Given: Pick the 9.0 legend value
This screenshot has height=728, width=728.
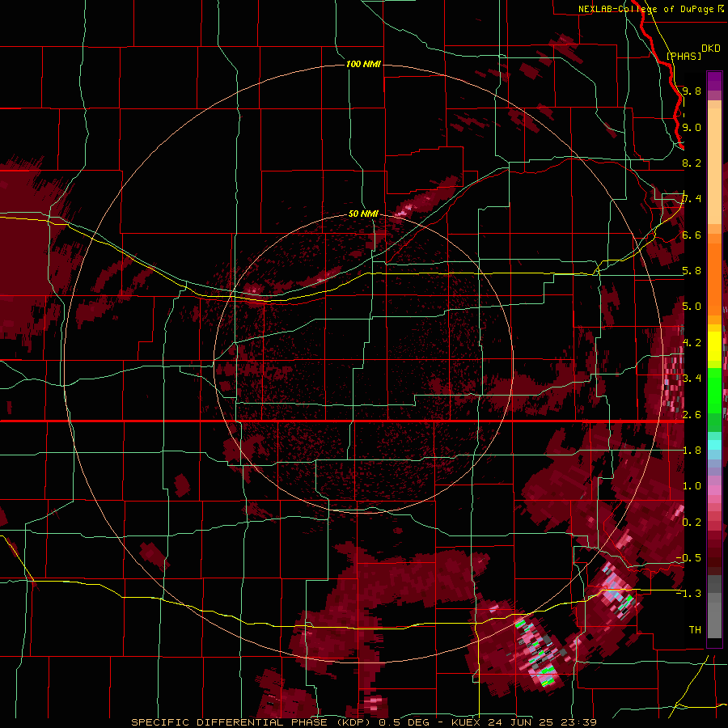Looking at the screenshot, I should coord(692,127).
